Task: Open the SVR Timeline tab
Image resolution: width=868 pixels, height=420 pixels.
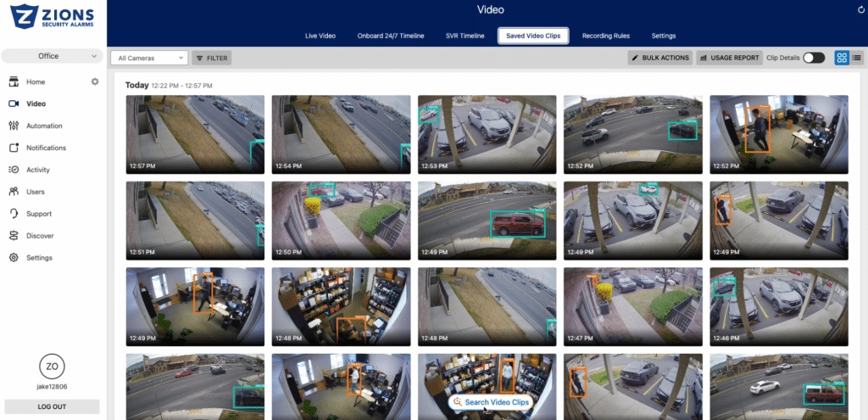Action: point(465,36)
